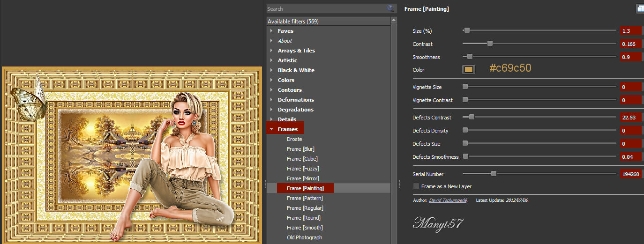This screenshot has height=244, width=644.
Task: Click the Contrast slider handle
Action: click(490, 44)
